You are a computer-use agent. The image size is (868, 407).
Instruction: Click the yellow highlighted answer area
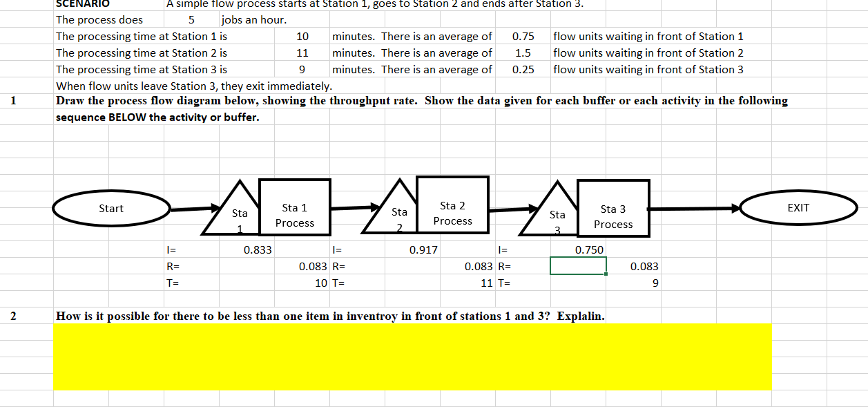412,356
